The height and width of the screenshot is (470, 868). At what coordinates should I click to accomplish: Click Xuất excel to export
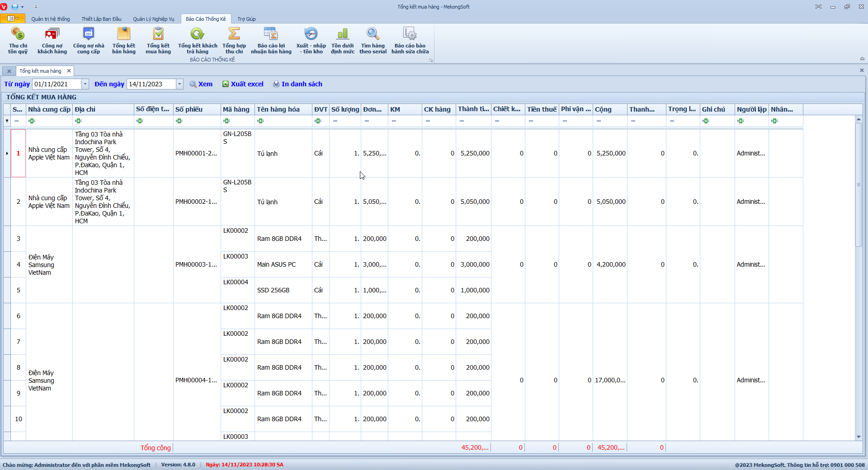click(x=243, y=84)
